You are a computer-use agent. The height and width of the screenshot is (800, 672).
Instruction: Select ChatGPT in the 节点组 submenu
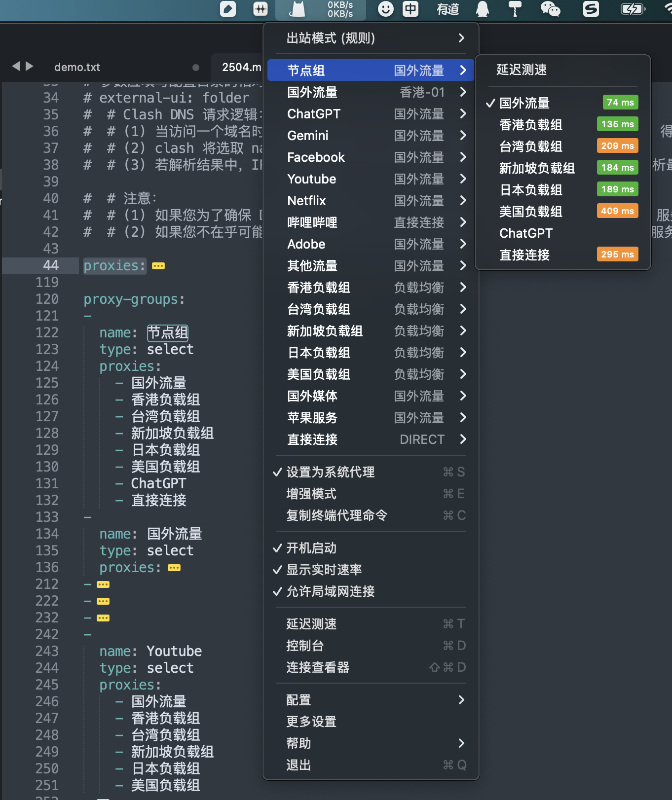coord(563,233)
